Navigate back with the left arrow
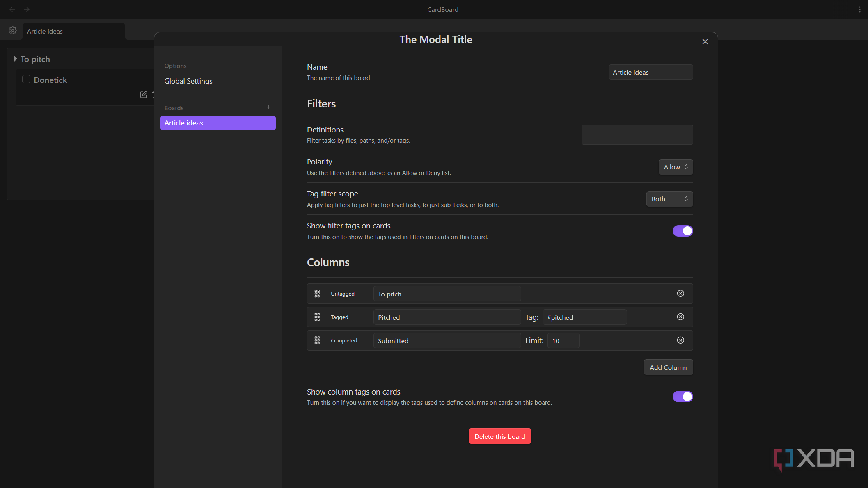The image size is (868, 488). (x=12, y=9)
